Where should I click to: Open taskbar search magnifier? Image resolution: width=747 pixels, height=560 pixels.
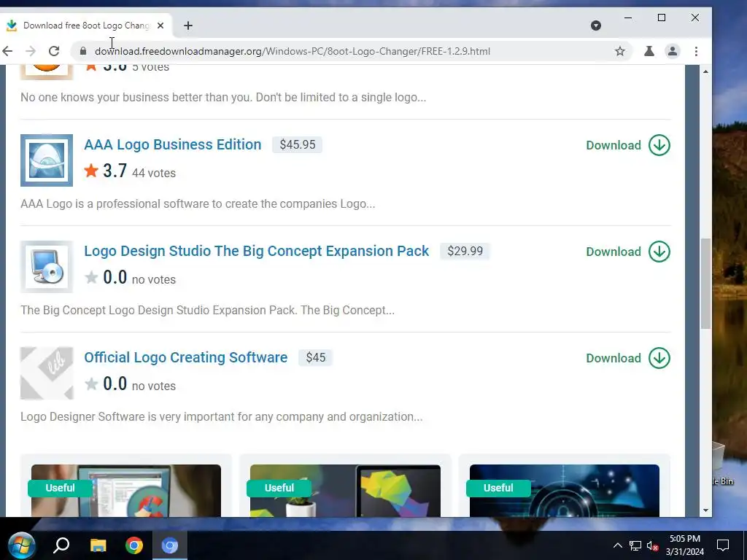pos(61,545)
